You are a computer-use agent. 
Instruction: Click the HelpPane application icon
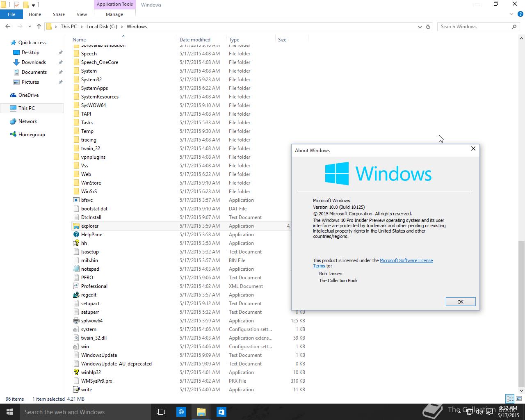76,235
